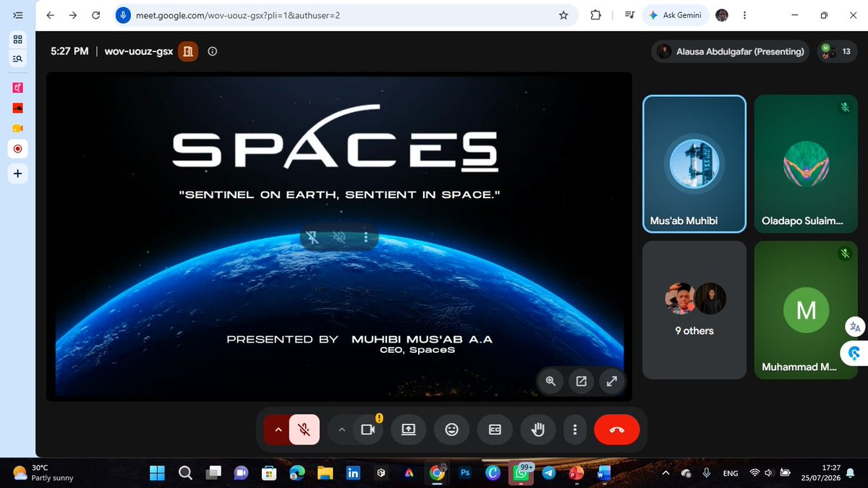
Task: Open the browser extensions puzzle icon
Action: point(595,15)
